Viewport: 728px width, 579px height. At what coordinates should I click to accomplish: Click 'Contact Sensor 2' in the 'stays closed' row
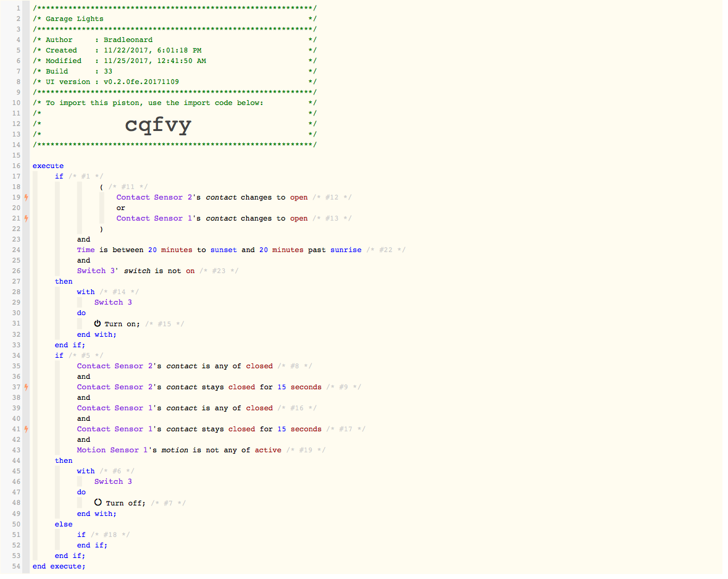point(115,387)
